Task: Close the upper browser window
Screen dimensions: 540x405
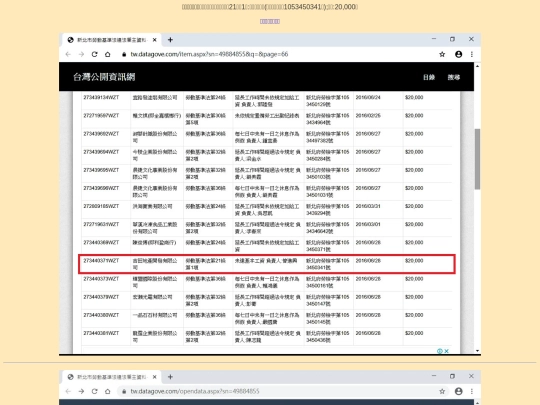Action: [471, 39]
